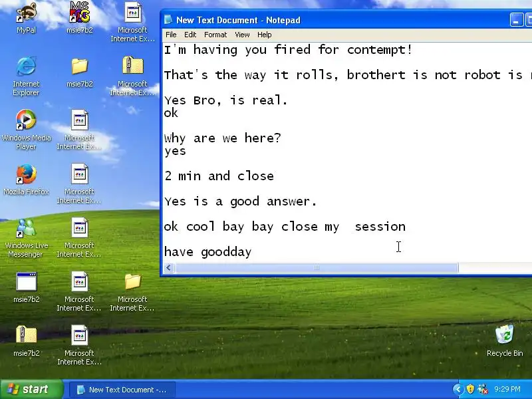Click the New Text Document taskbar button
The image size is (532, 399).
(x=122, y=390)
